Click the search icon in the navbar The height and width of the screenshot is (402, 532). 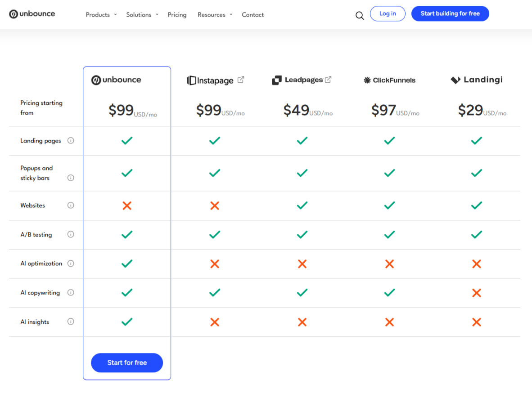point(359,15)
